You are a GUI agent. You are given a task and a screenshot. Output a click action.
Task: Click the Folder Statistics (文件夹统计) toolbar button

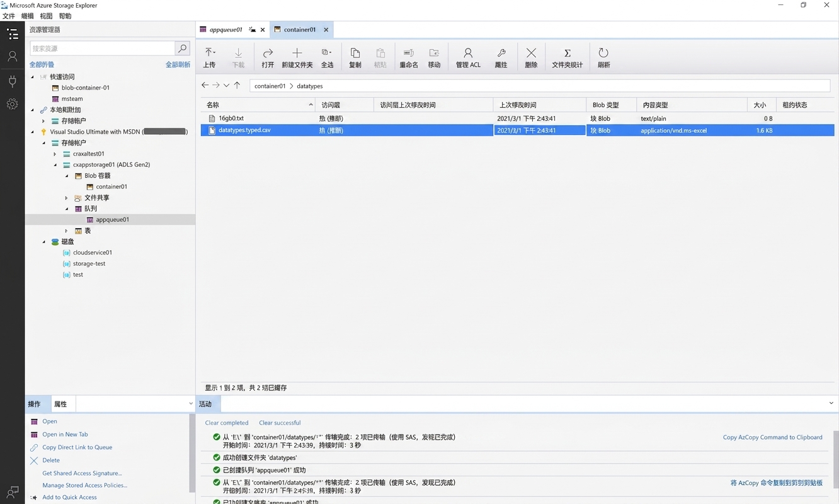click(568, 57)
